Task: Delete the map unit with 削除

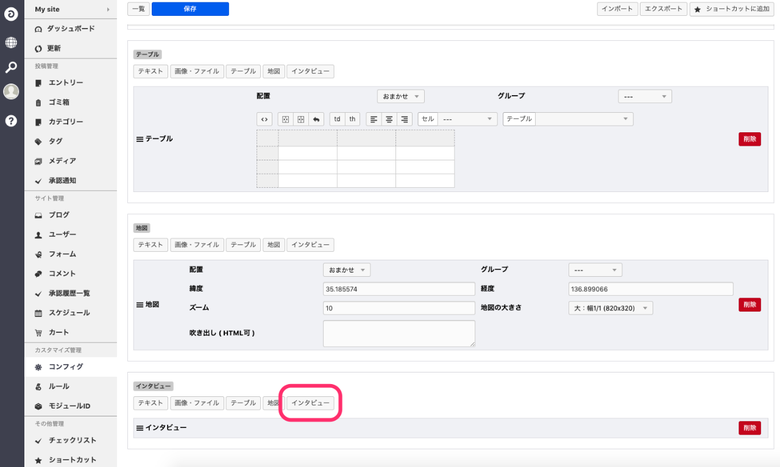Action: pyautogui.click(x=749, y=304)
